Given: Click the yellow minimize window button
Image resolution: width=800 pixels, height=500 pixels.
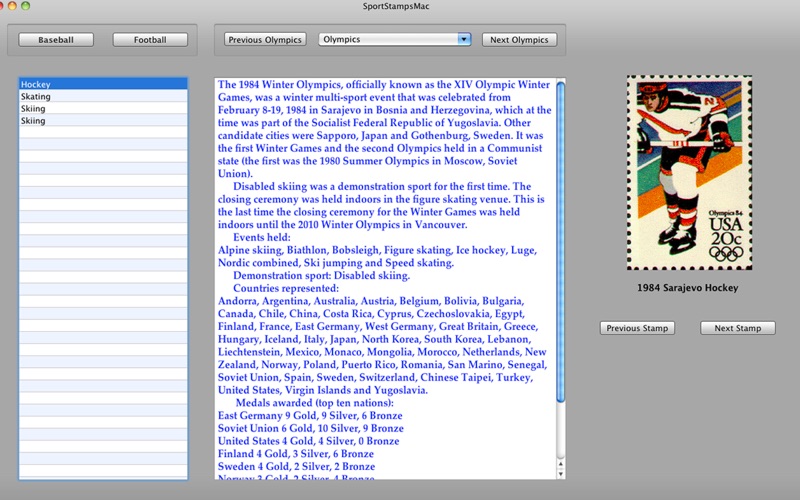Looking at the screenshot, I should (12, 6).
